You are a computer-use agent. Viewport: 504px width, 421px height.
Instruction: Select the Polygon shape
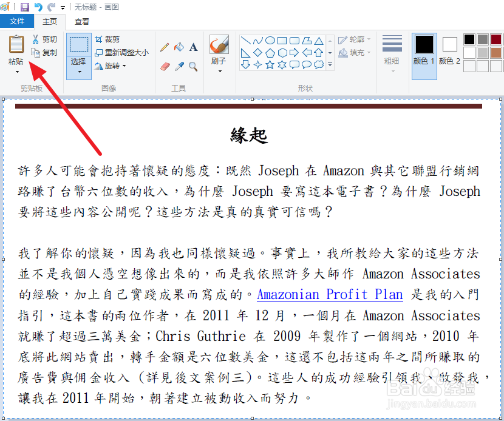point(306,41)
